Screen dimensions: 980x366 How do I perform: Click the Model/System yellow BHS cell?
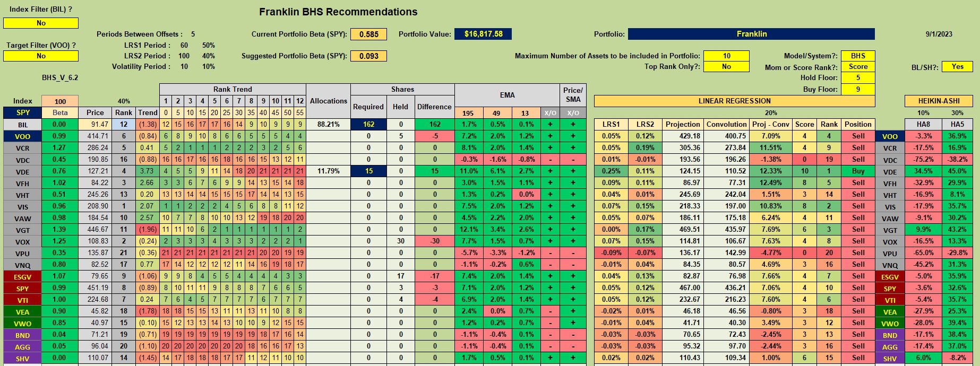[858, 56]
